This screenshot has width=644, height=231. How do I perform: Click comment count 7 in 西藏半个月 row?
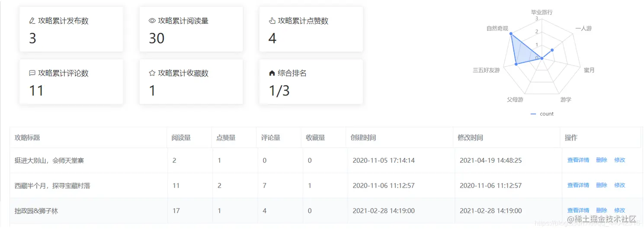[x=265, y=186]
